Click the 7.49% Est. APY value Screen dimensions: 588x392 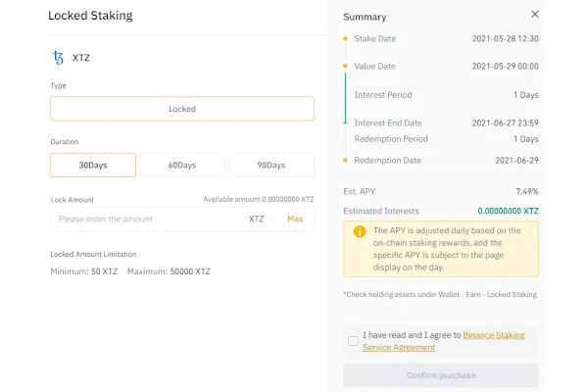tap(526, 190)
